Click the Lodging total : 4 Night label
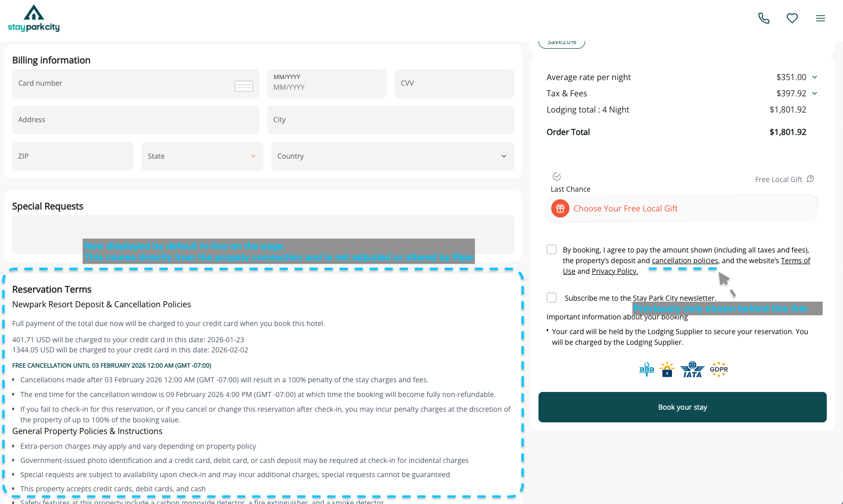 588,110
